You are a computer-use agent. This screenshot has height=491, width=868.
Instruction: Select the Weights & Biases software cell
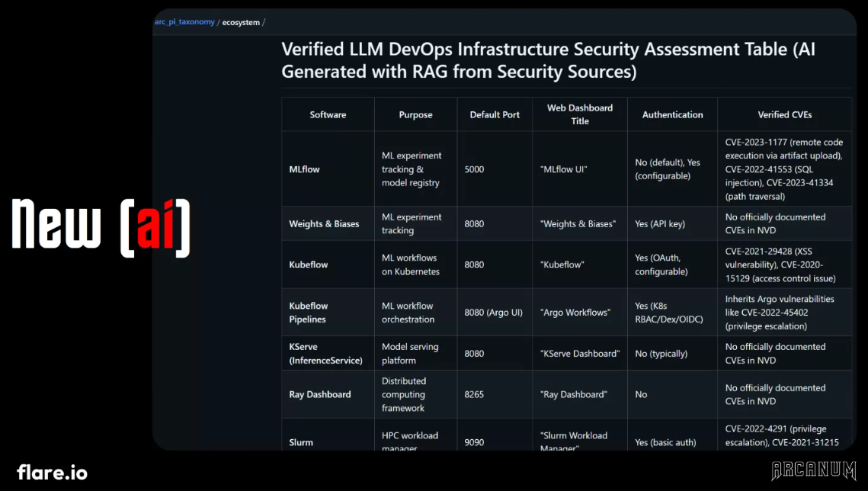pyautogui.click(x=328, y=223)
